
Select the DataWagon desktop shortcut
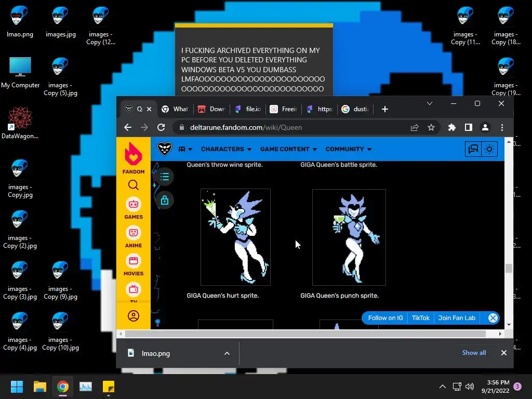[20, 123]
